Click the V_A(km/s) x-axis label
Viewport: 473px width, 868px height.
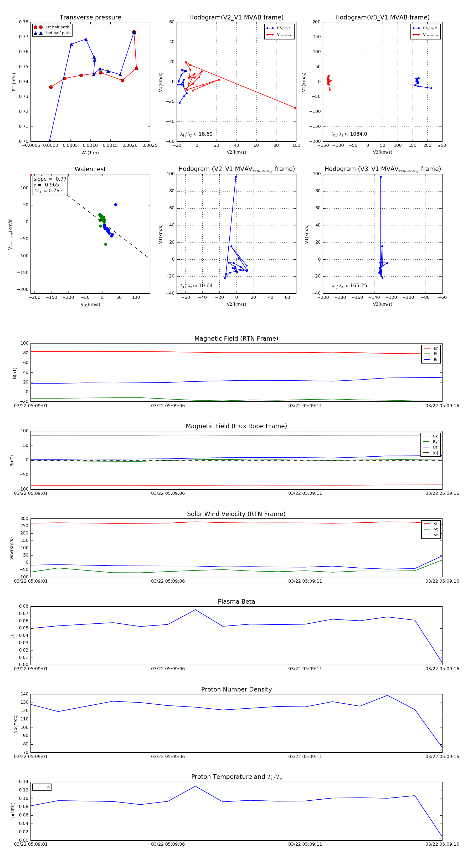[90, 305]
